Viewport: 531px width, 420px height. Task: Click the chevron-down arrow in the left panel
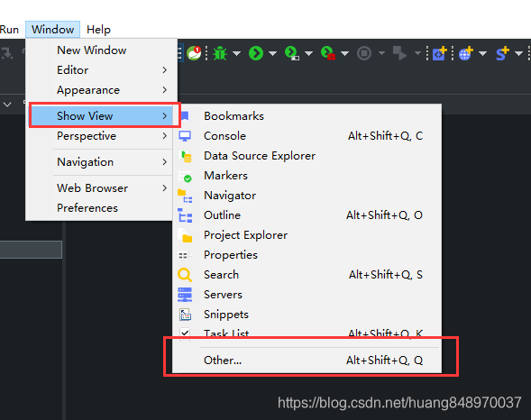click(7, 105)
